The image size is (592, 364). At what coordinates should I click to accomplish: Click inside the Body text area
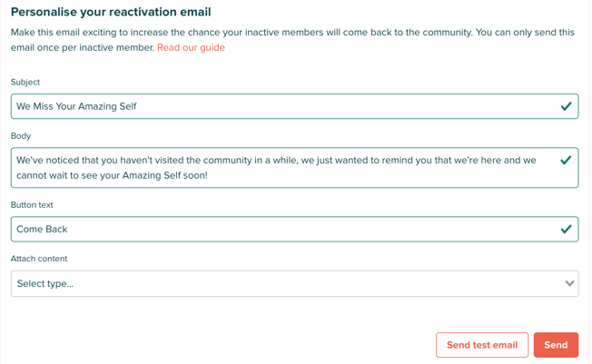pyautogui.click(x=294, y=168)
